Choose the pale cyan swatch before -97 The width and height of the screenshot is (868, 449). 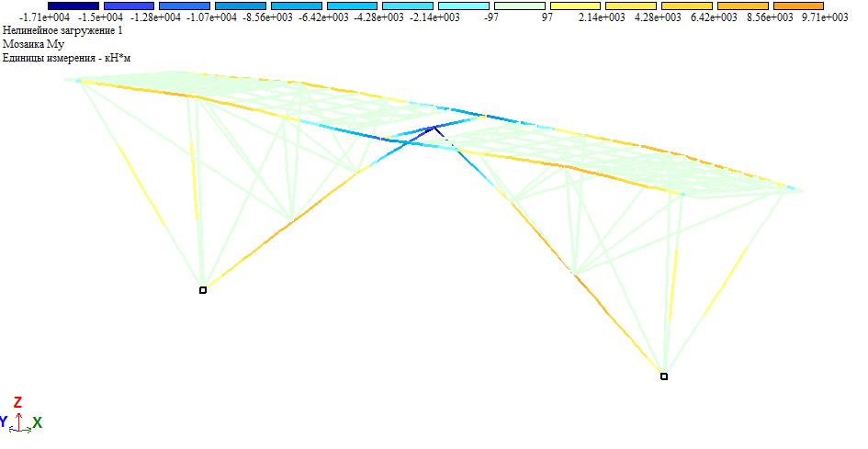pyautogui.click(x=464, y=6)
